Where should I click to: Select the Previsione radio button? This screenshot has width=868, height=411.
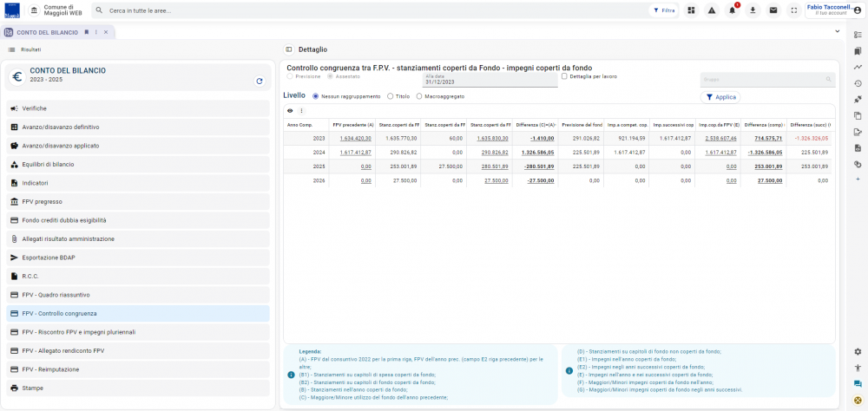pos(290,76)
